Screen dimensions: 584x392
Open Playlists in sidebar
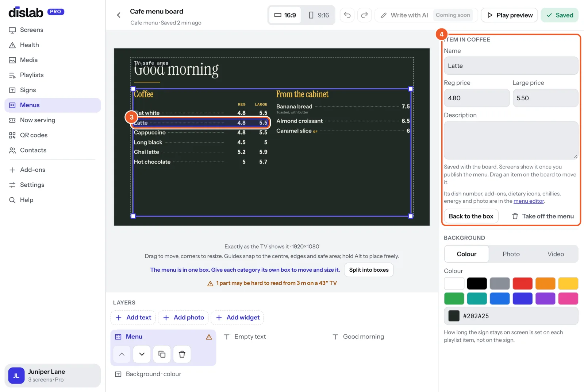53,75
